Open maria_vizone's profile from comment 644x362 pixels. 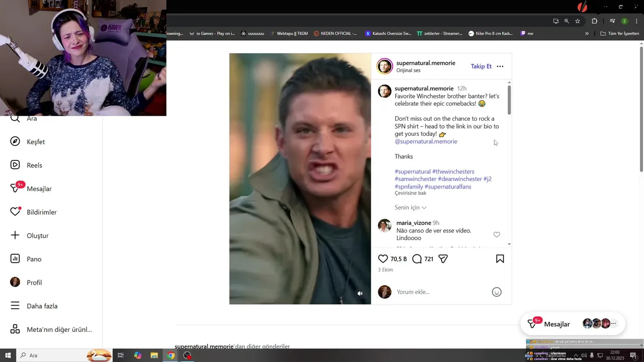[414, 223]
